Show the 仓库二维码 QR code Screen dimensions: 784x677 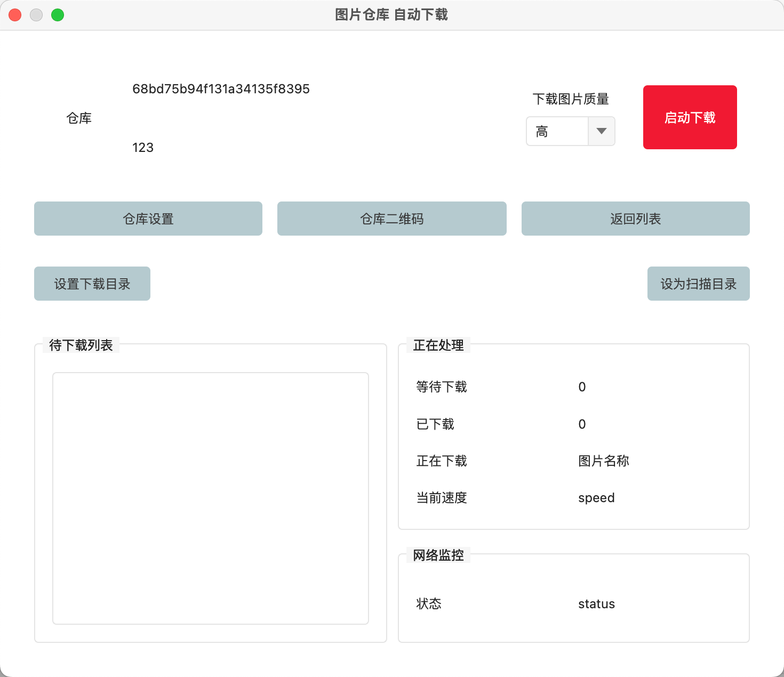391,219
